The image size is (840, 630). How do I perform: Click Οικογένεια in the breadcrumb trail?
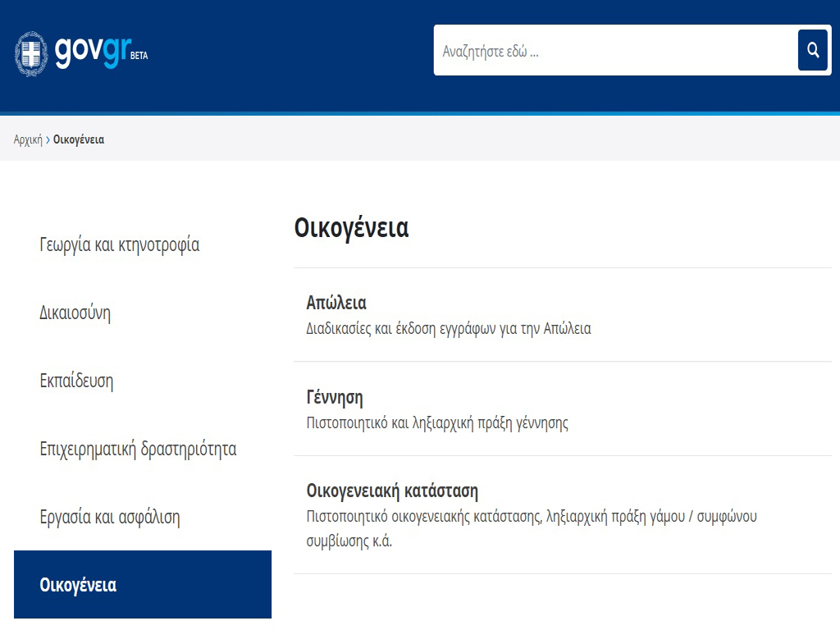pyautogui.click(x=79, y=140)
